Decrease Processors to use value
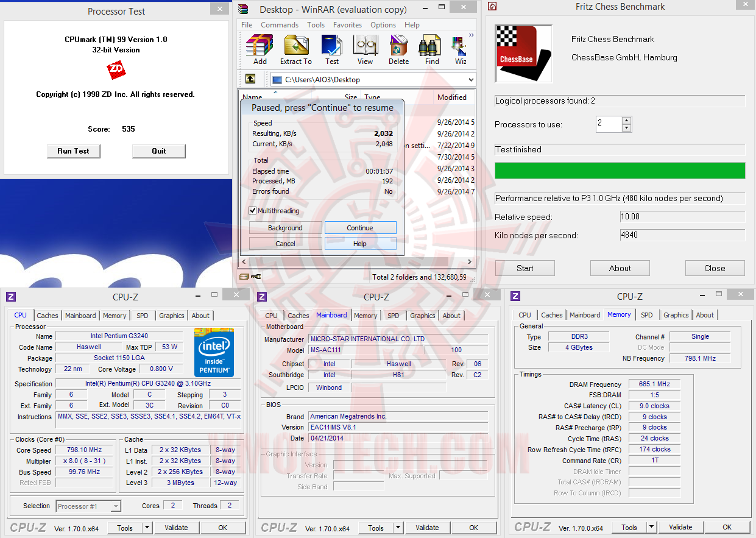Viewport: 756px width, 538px height. click(626, 128)
